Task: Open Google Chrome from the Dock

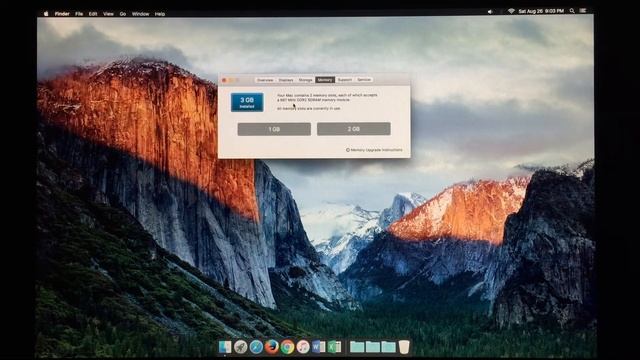Action: (x=287, y=347)
